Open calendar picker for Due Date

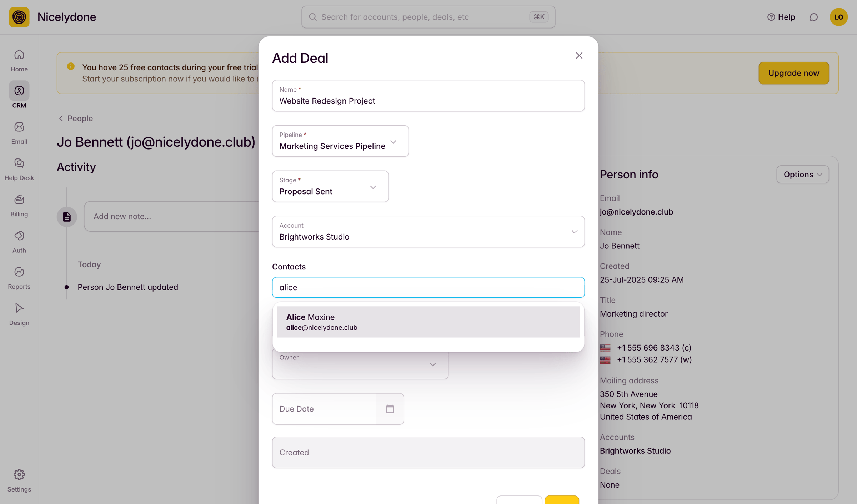(390, 409)
